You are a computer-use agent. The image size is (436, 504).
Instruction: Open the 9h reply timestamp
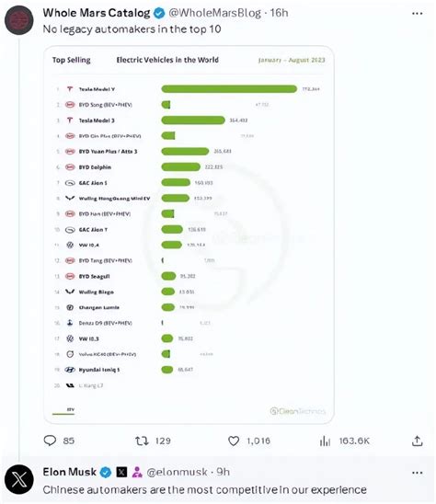pos(223,472)
